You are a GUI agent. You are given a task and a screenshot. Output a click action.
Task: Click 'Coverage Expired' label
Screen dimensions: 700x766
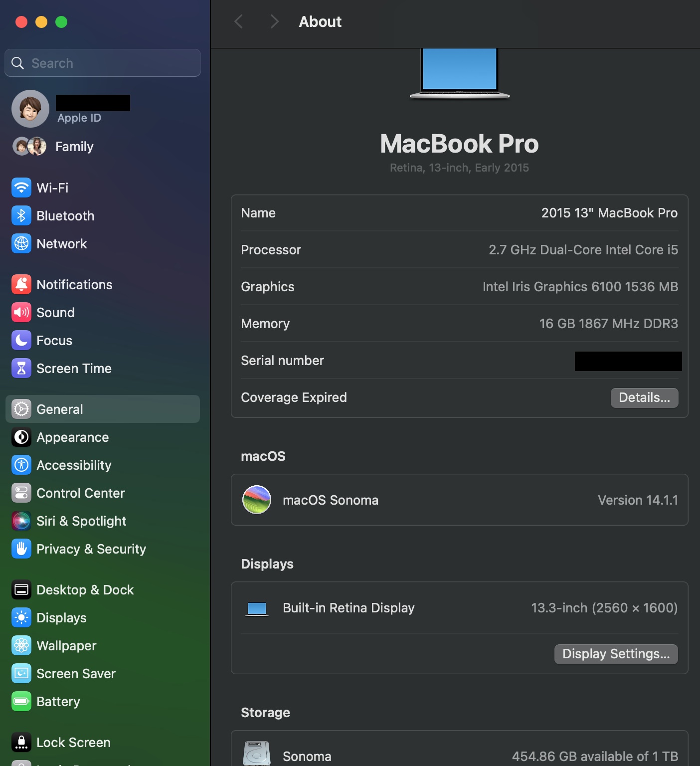(x=294, y=397)
